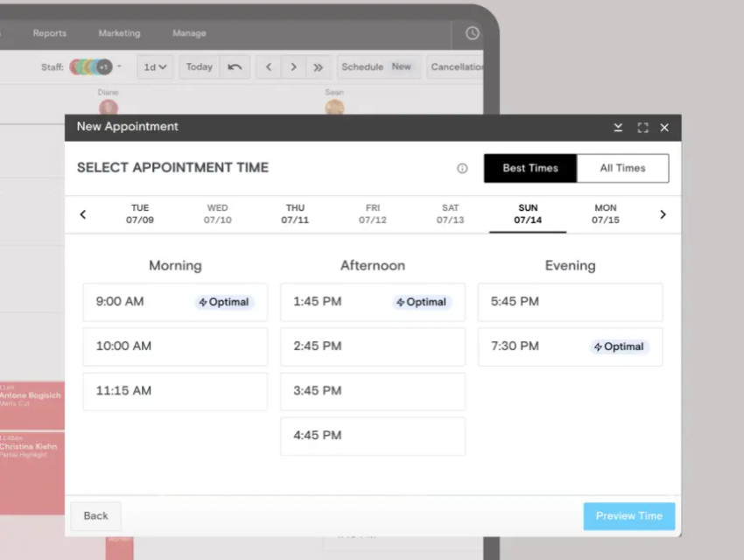The image size is (744, 560).
Task: Switch to All Times view
Action: 622,168
